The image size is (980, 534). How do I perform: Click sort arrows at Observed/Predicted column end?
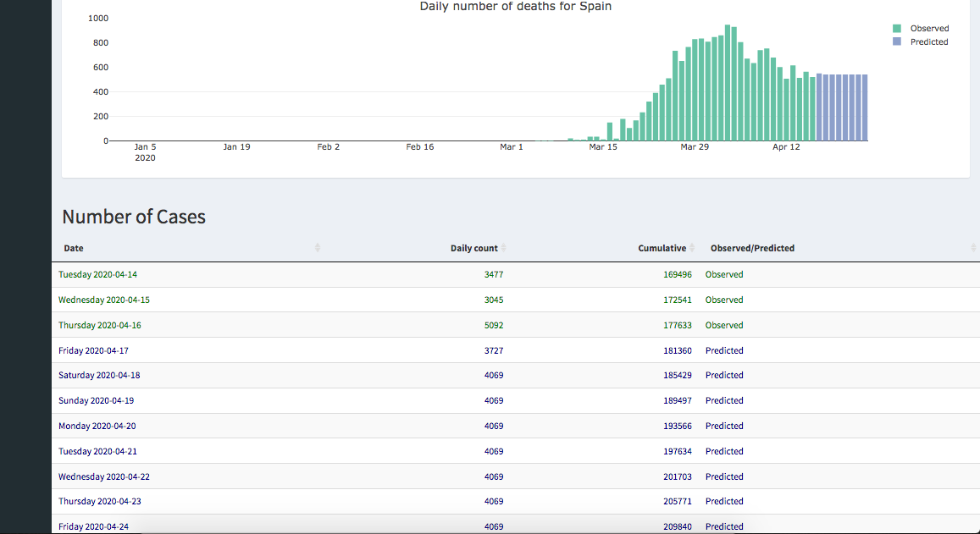point(973,248)
